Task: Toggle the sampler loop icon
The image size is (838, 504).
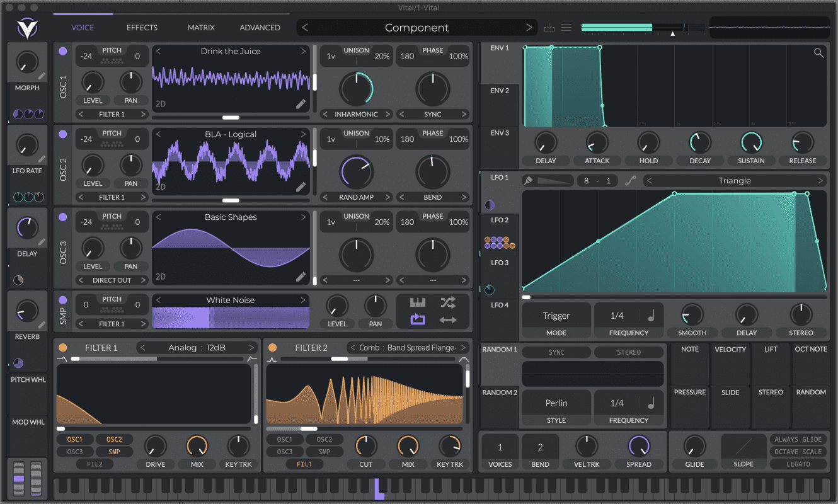Action: pyautogui.click(x=418, y=319)
